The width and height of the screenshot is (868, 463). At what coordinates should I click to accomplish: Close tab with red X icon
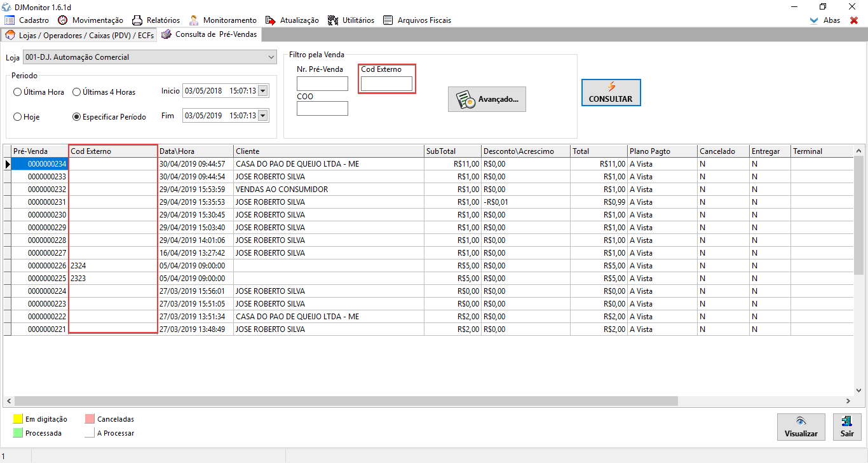[854, 20]
